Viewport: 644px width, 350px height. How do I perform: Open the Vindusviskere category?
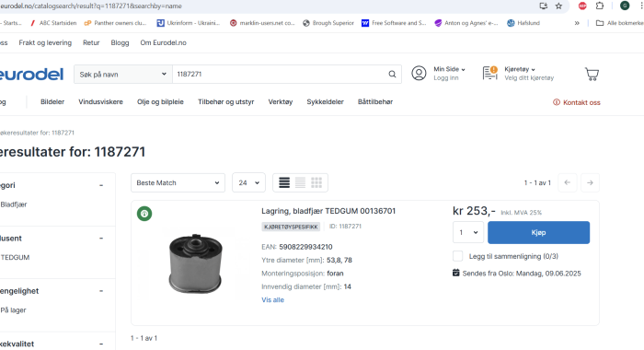pos(100,102)
